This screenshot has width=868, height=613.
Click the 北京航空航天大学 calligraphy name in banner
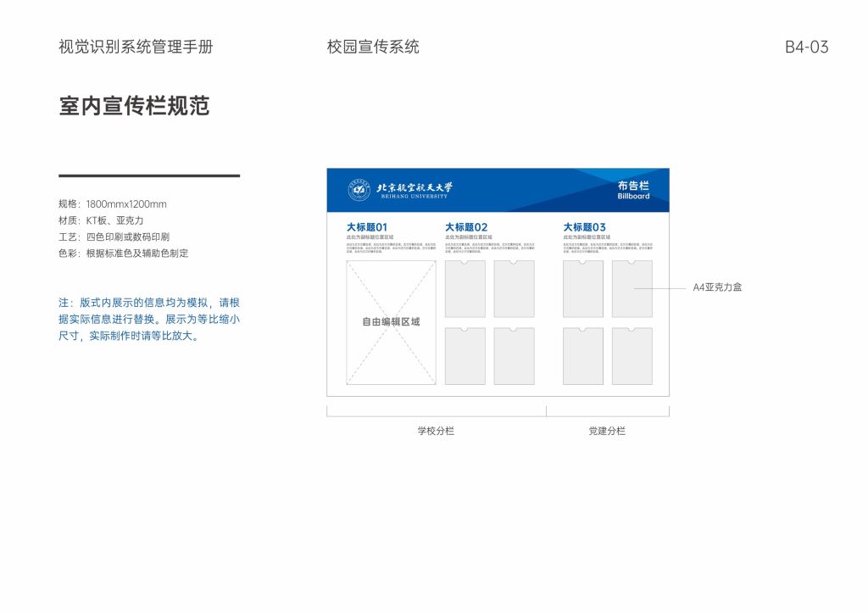(415, 188)
